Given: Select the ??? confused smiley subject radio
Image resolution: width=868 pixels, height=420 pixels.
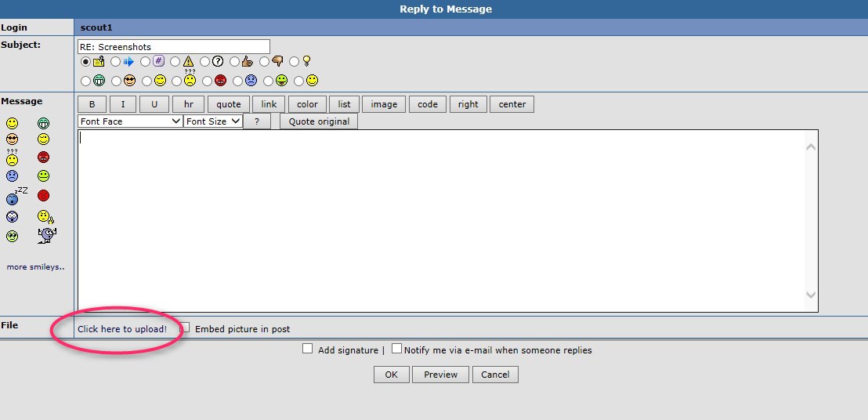Looking at the screenshot, I should coord(176,81).
